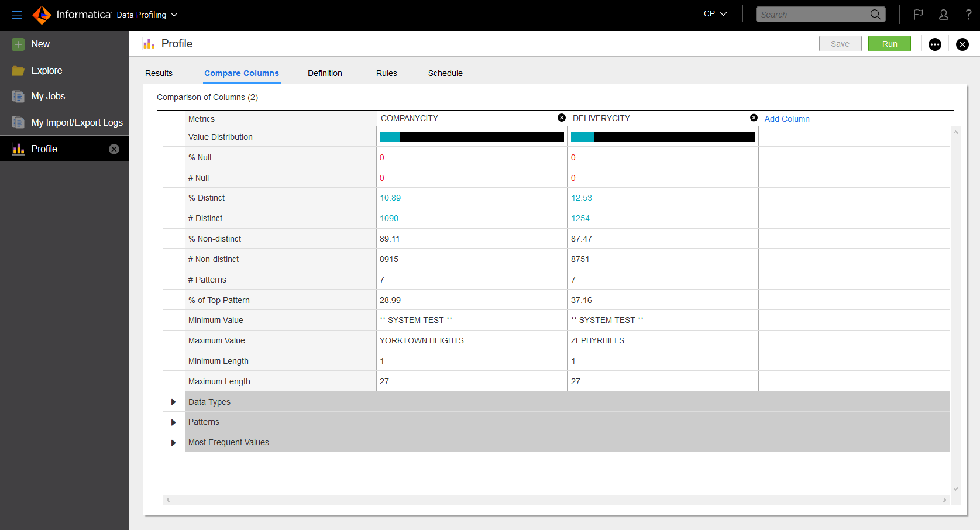Click the % of Top Pattern value 28.99
Viewport: 980px width, 530px height.
pyautogui.click(x=390, y=300)
